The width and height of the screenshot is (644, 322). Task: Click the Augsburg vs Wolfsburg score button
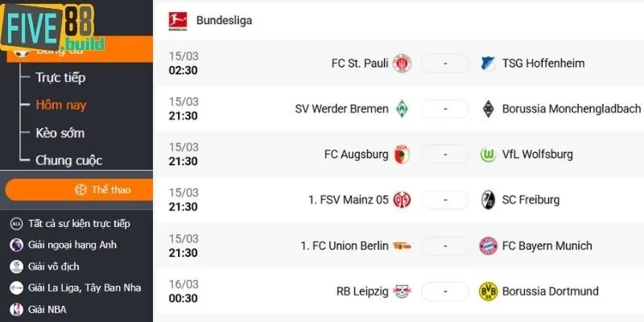pyautogui.click(x=444, y=155)
